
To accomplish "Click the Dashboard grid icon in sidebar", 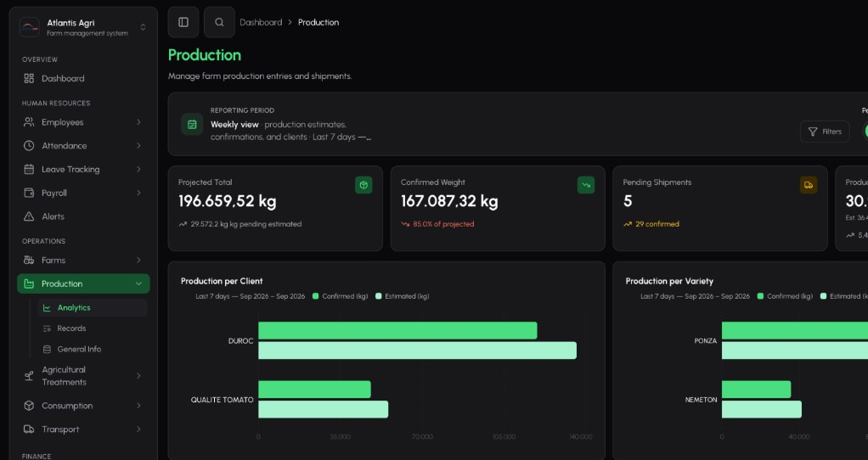I will (x=29, y=79).
